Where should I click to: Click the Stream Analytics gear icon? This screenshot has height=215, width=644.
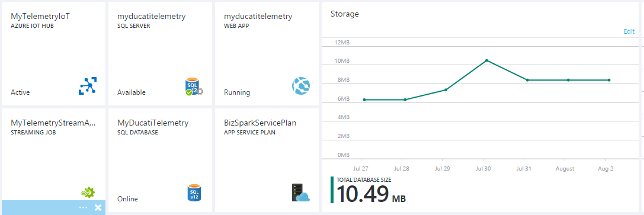click(x=88, y=192)
